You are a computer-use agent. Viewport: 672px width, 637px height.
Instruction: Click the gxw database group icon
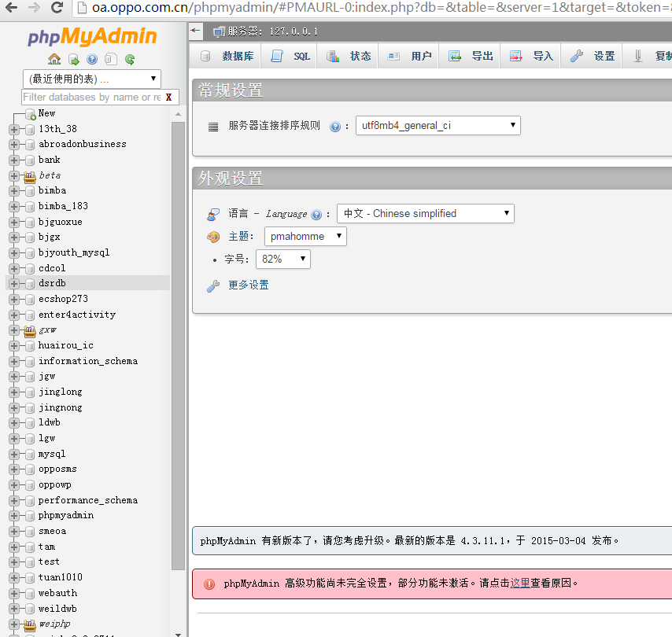point(30,331)
